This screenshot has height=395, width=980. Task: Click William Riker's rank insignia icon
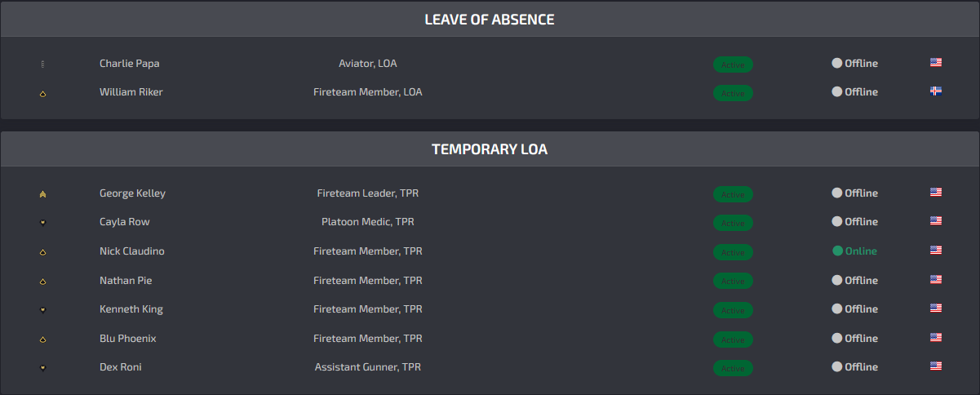pos(42,94)
